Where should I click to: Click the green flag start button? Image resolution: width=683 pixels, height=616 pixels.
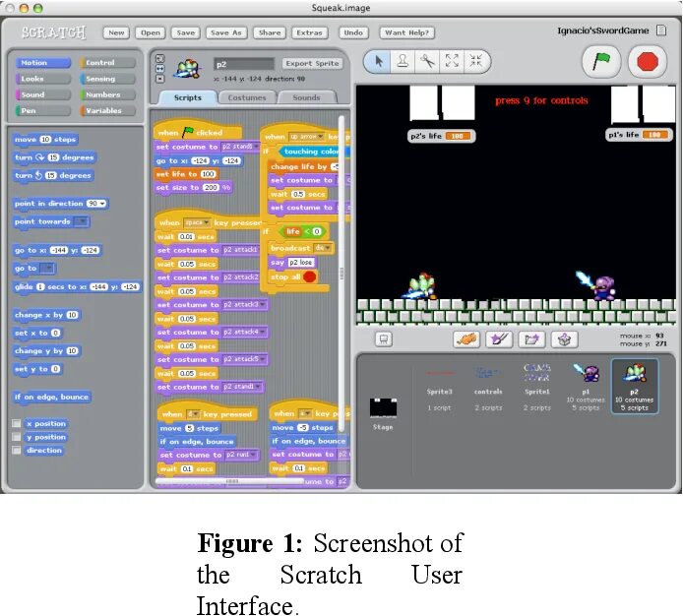(601, 61)
